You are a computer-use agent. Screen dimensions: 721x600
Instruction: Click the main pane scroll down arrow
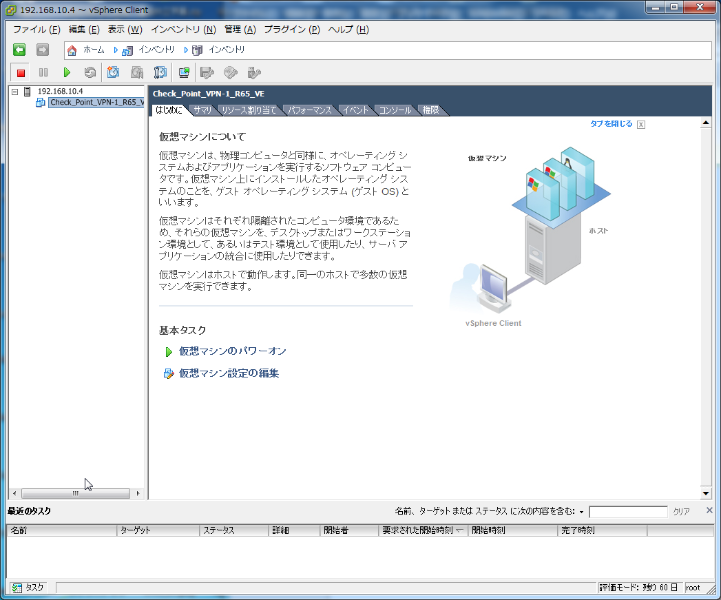(x=705, y=494)
